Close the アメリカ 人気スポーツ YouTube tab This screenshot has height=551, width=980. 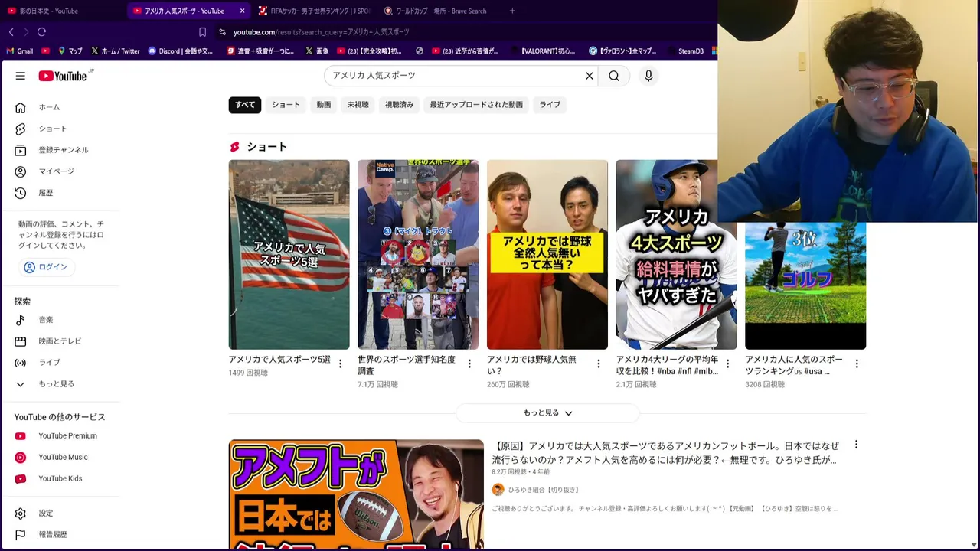coord(243,11)
